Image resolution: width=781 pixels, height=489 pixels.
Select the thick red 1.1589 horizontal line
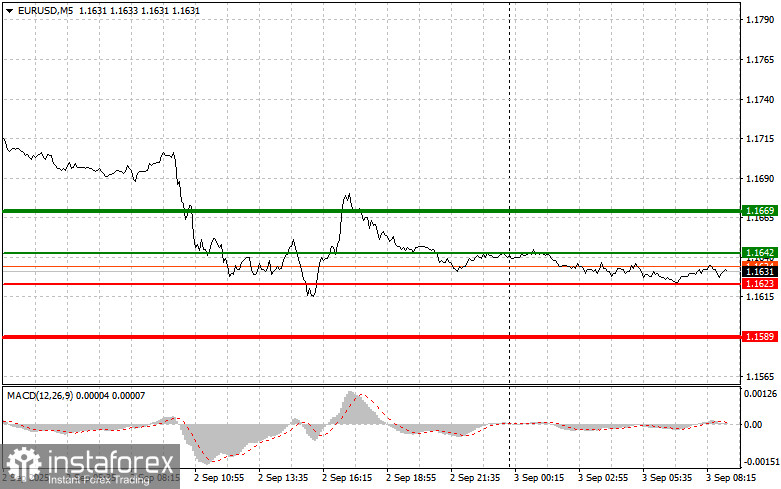(372, 337)
